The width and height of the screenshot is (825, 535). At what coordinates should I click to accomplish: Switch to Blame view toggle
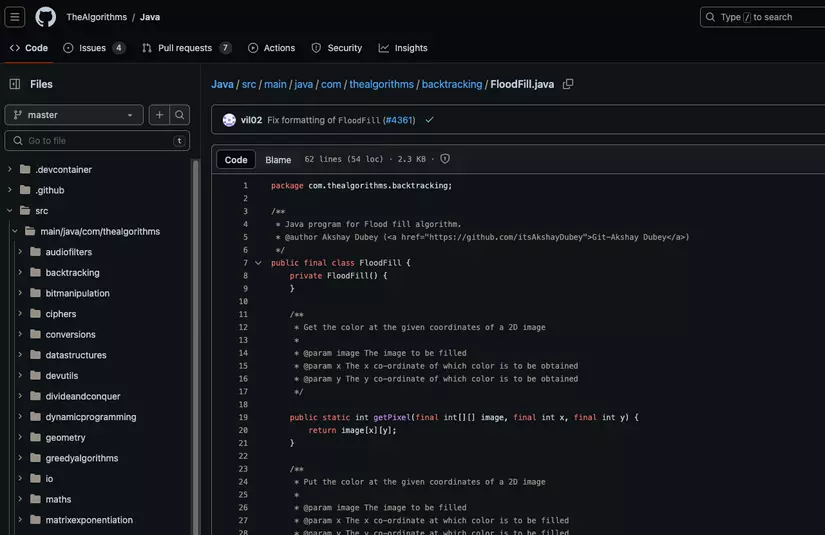click(278, 160)
